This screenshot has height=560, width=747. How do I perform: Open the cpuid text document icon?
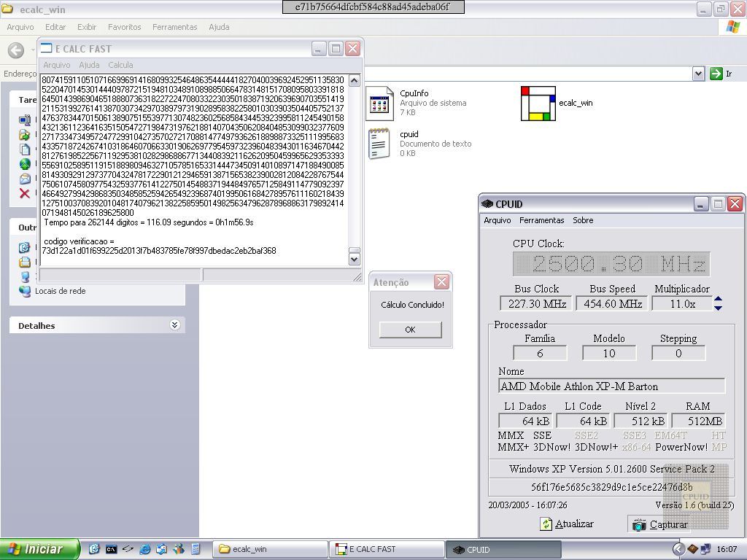(x=379, y=144)
